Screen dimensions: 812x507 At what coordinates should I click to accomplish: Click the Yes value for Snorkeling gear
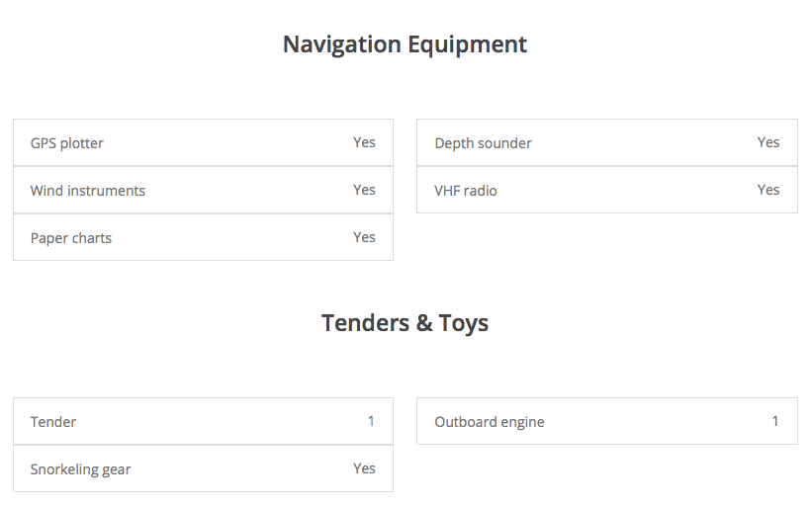(364, 468)
